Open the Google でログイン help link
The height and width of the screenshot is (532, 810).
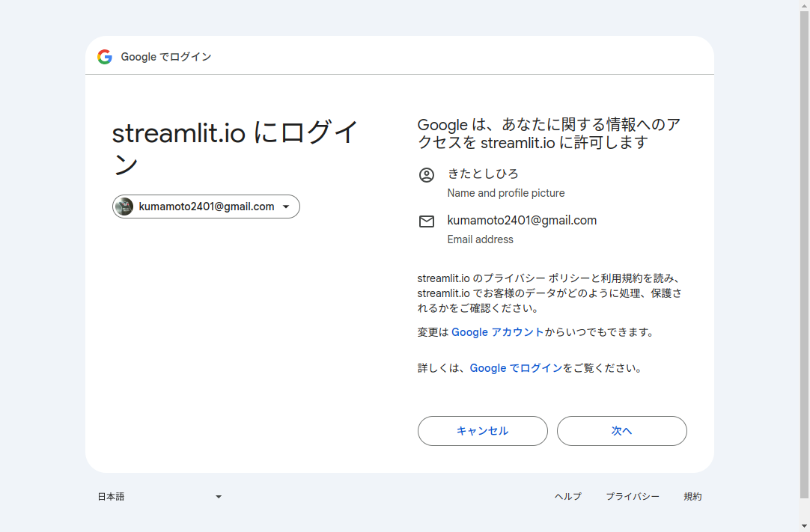516,368
